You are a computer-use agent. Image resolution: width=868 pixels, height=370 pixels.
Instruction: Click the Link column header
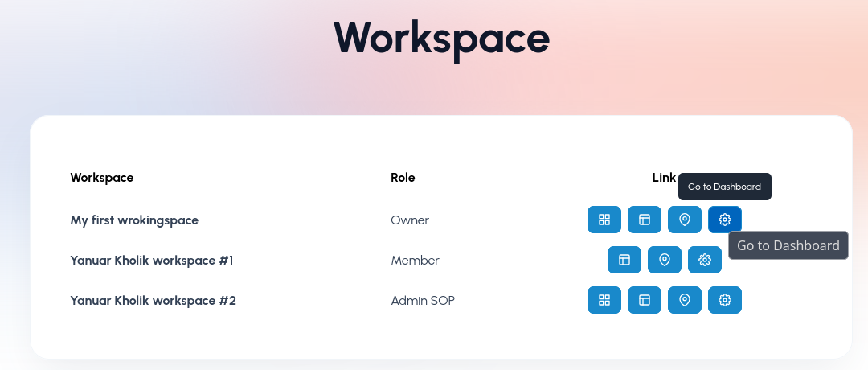click(x=664, y=178)
